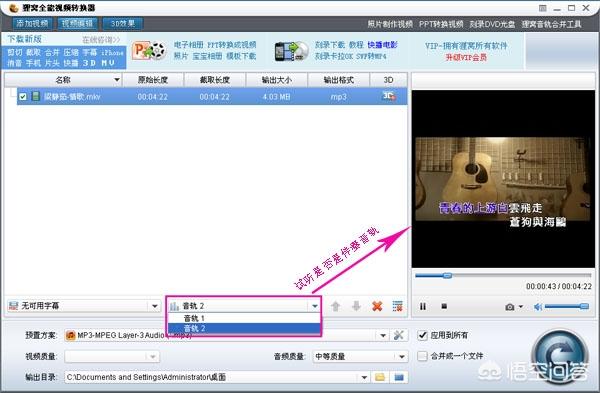Click the move up arrow icon
The image size is (600, 393).
coord(336,306)
